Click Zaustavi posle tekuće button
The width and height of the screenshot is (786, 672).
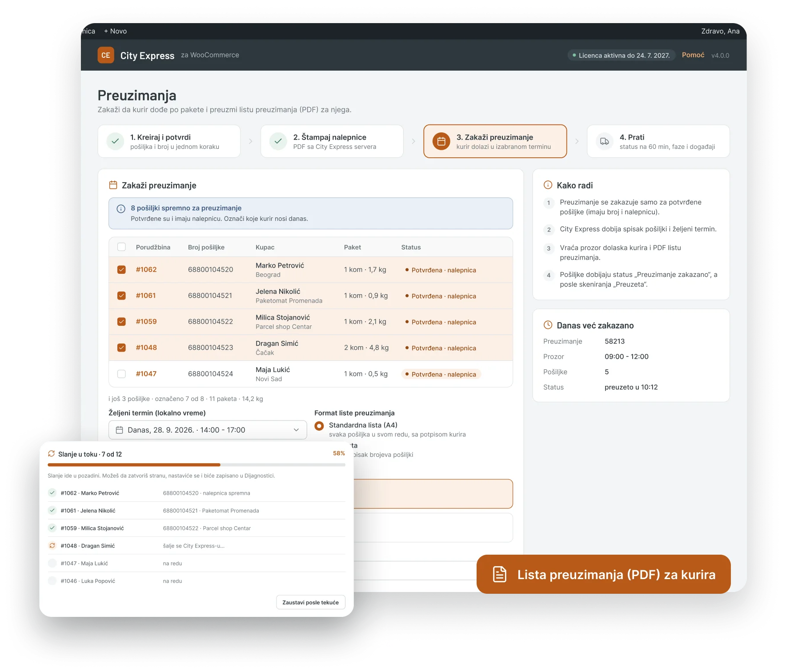tap(311, 602)
